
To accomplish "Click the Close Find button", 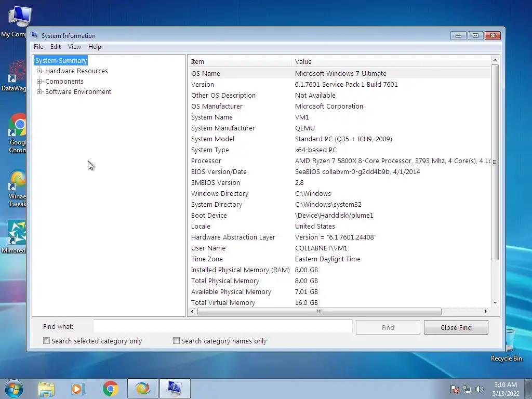I will (456, 327).
